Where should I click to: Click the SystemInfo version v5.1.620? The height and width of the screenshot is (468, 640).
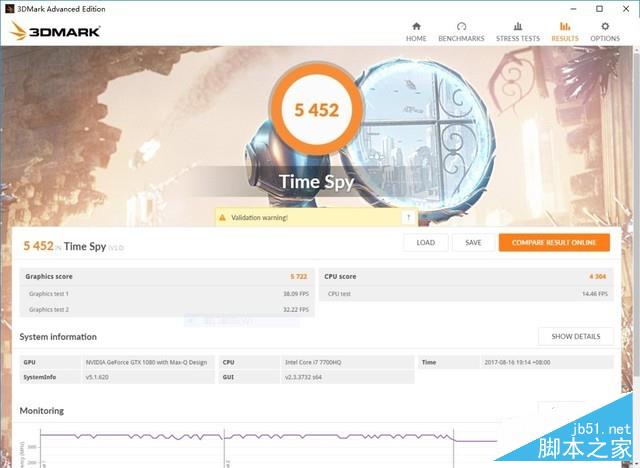97,377
